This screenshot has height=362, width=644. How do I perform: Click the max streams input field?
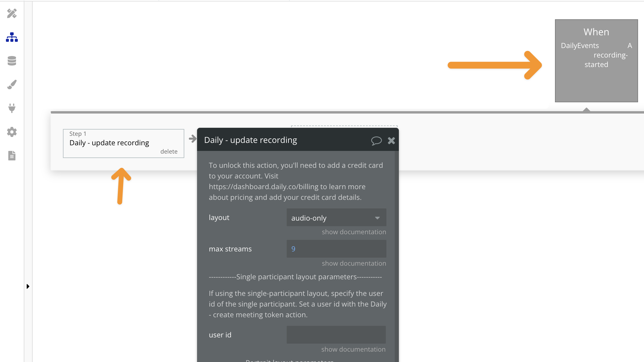click(336, 249)
